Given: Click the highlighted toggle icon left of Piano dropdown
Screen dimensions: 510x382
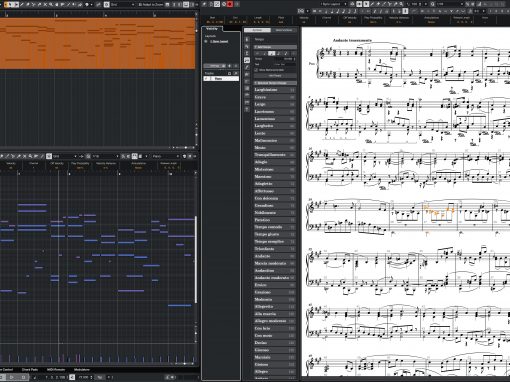Looking at the screenshot, I should [x=135, y=156].
